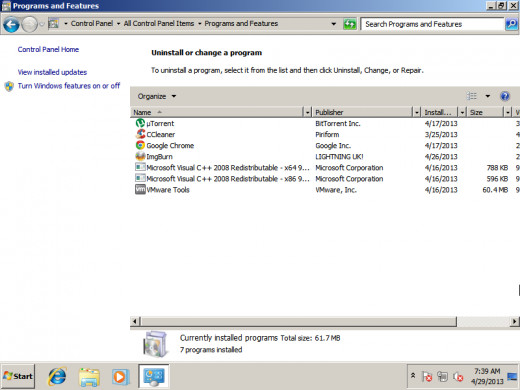
Task: Sort by the Size column header
Action: (x=485, y=112)
